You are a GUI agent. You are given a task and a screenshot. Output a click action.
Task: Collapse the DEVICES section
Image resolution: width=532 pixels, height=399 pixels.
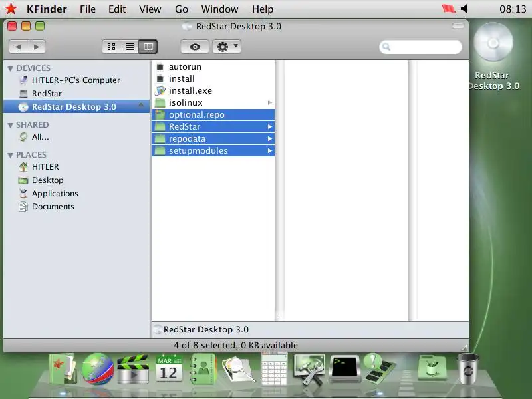coord(10,69)
